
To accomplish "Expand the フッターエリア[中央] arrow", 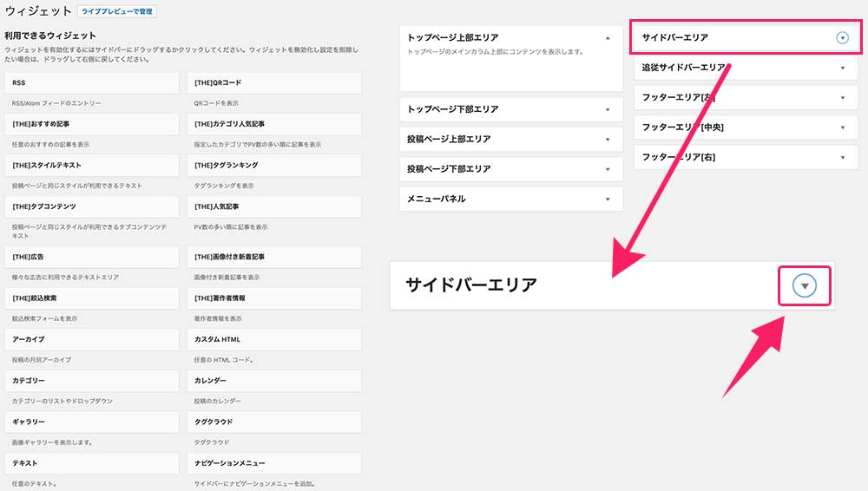I will coord(842,128).
